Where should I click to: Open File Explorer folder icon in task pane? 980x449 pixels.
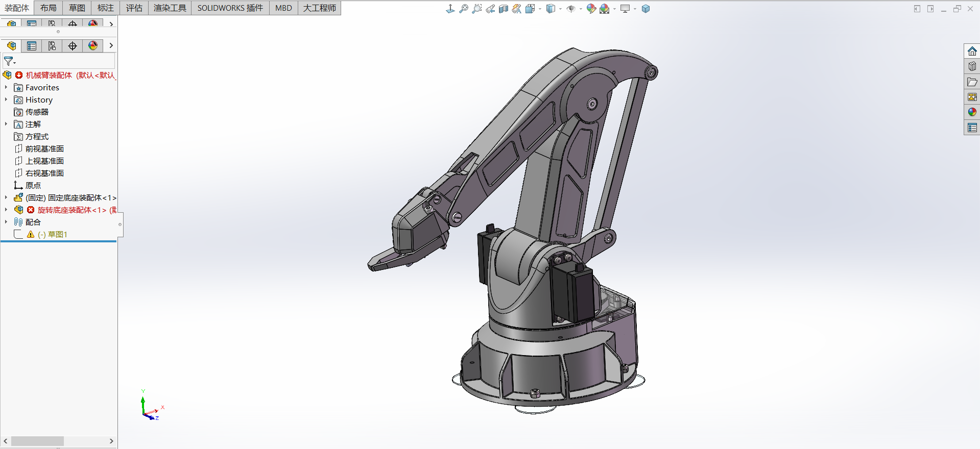click(x=972, y=82)
